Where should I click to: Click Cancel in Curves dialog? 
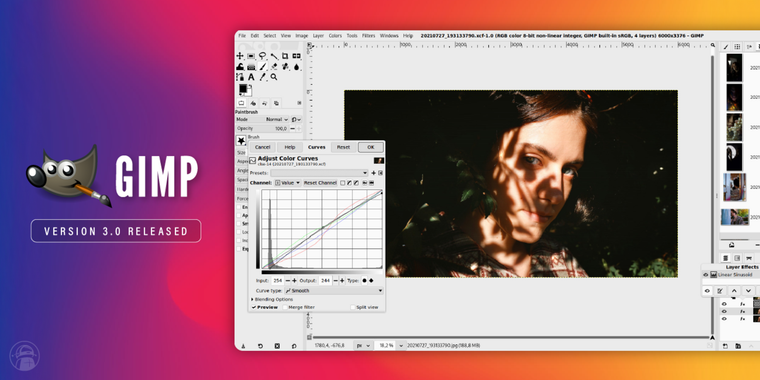(262, 147)
